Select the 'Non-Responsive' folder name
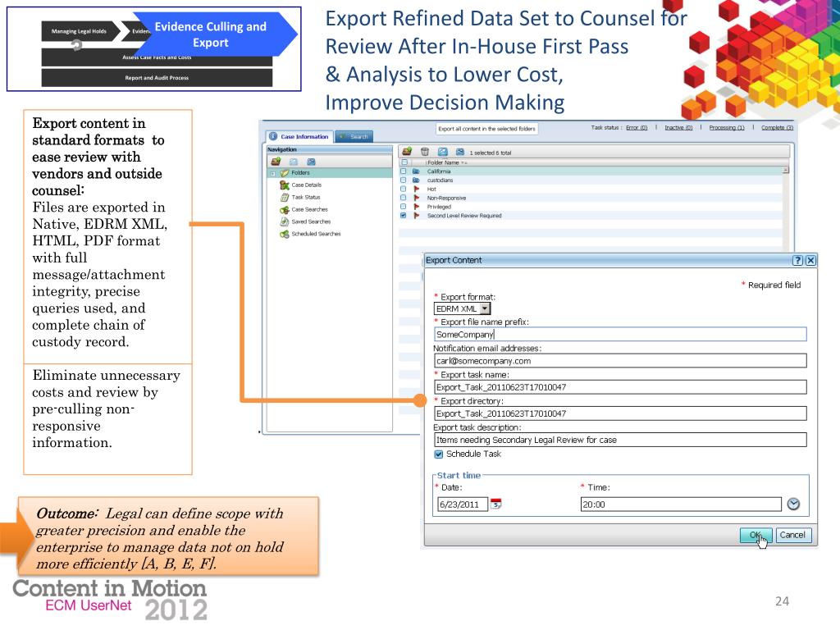 coord(447,198)
